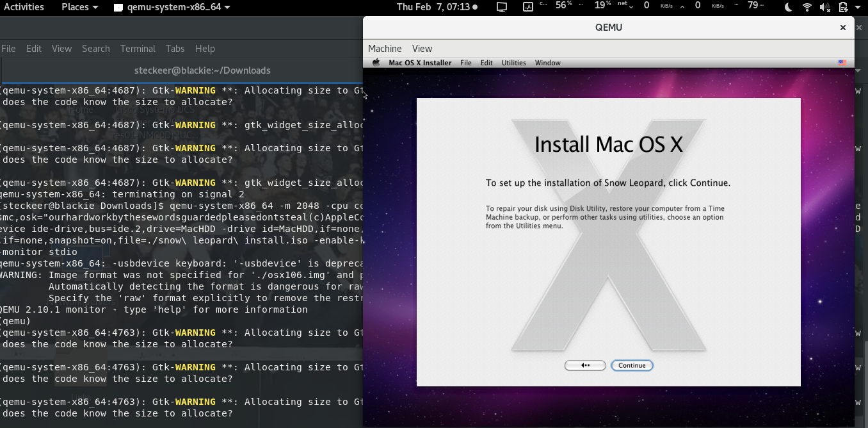Open the screen display indicator in top bar
Viewport: 868px width, 428px height.
point(502,7)
